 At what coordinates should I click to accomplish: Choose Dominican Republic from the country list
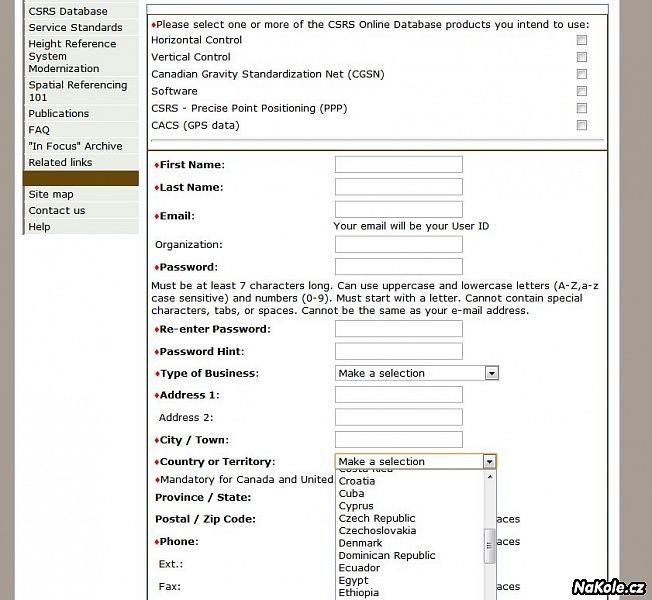pos(387,556)
